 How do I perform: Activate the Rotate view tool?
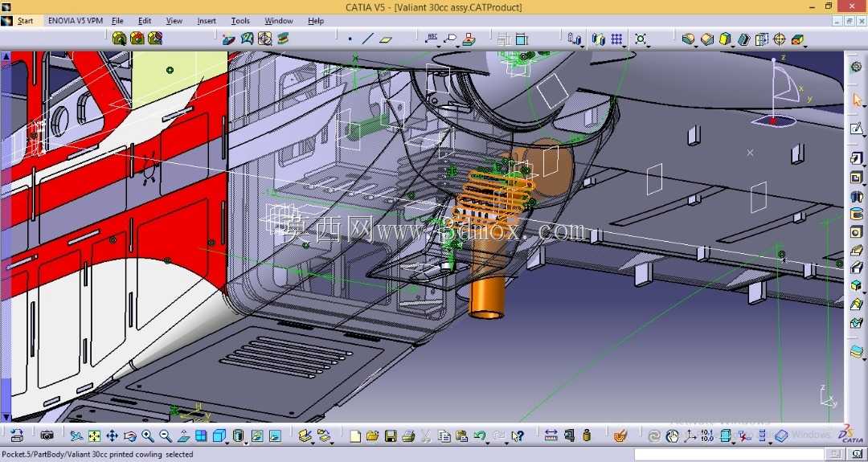pyautogui.click(x=130, y=436)
